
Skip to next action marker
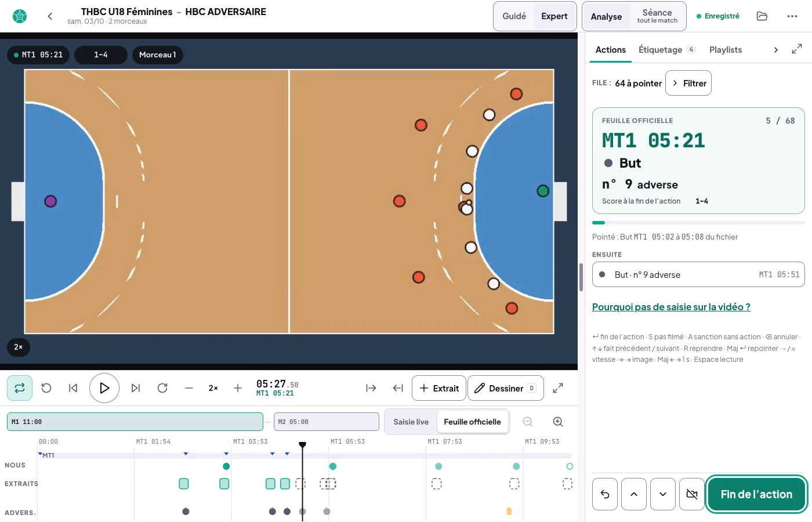(136, 388)
